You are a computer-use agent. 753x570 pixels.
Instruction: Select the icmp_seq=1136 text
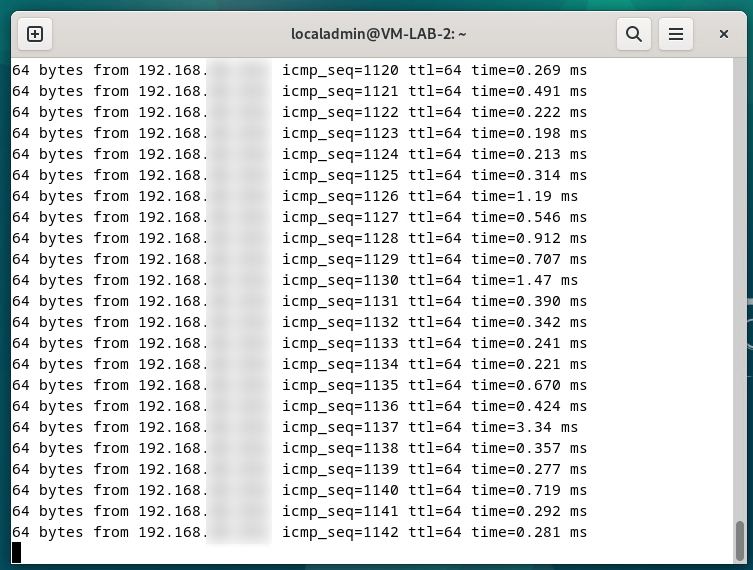(x=340, y=406)
